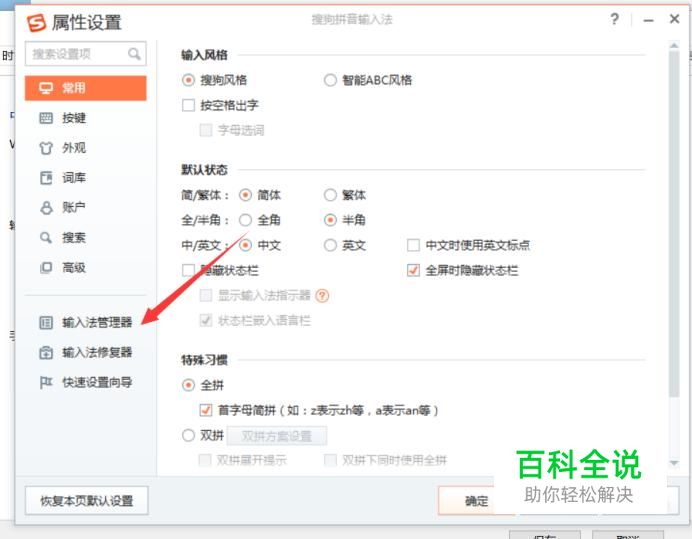
Task: Open the 词库 settings tab
Action: coord(74,178)
